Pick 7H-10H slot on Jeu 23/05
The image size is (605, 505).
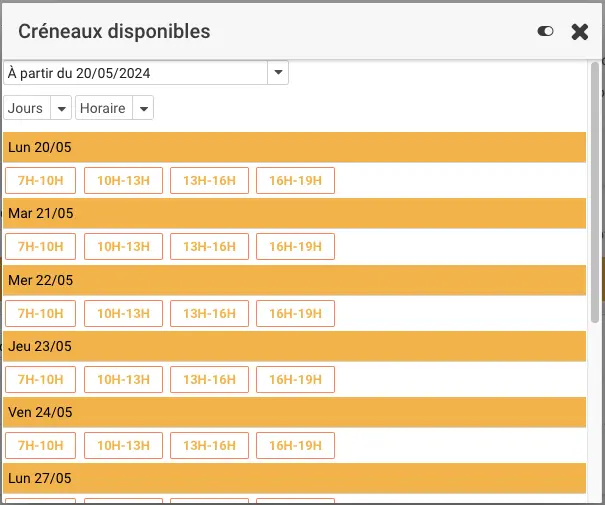pyautogui.click(x=41, y=379)
